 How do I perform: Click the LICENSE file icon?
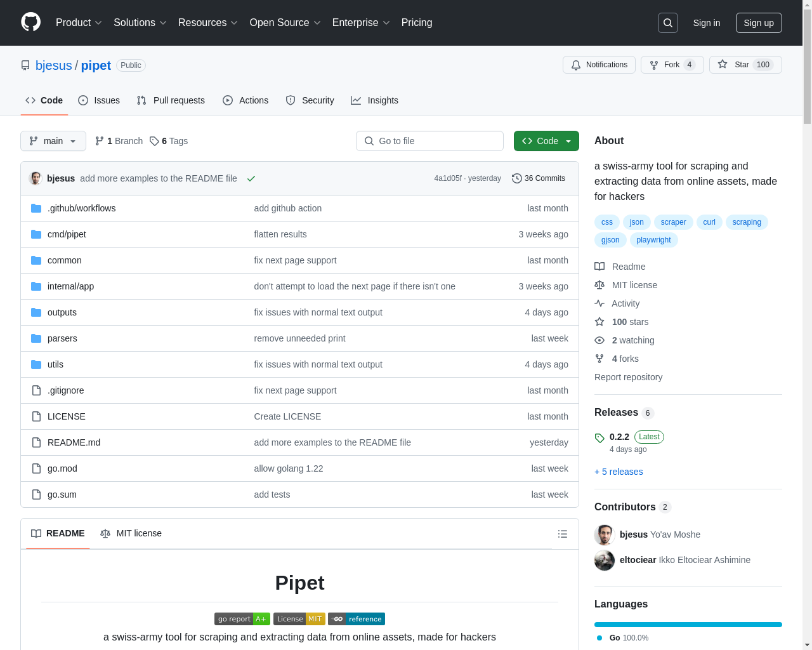point(36,416)
